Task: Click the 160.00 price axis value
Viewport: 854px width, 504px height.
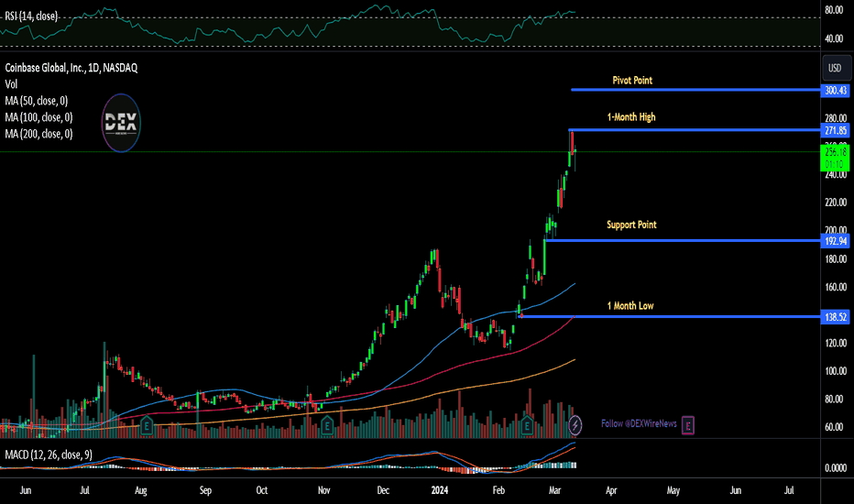Action: tap(836, 287)
